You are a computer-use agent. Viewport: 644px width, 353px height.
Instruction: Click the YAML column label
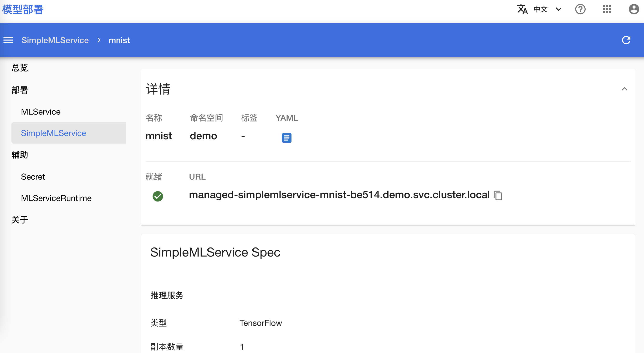click(x=287, y=118)
